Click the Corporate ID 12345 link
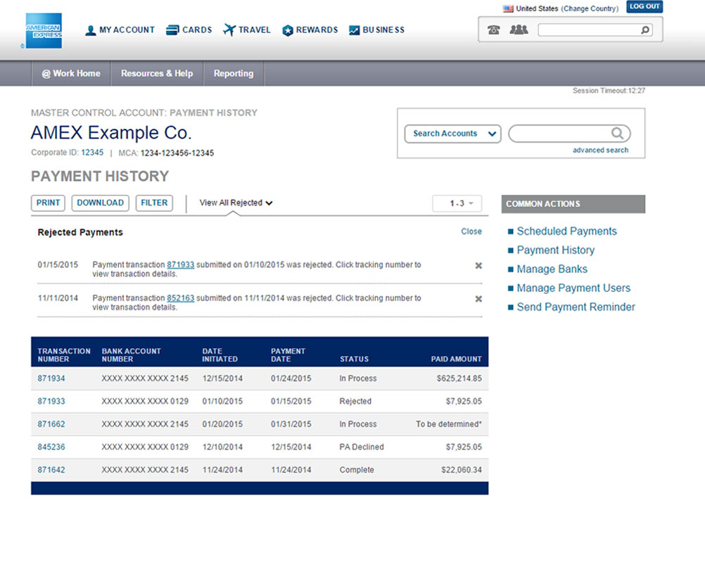This screenshot has height=588, width=705. (92, 153)
